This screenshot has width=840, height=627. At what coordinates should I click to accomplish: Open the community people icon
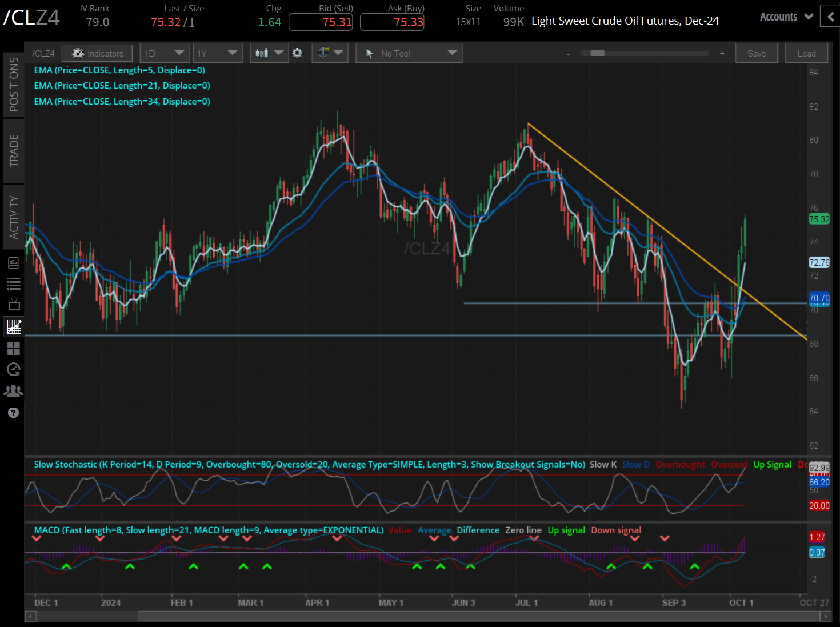13,391
